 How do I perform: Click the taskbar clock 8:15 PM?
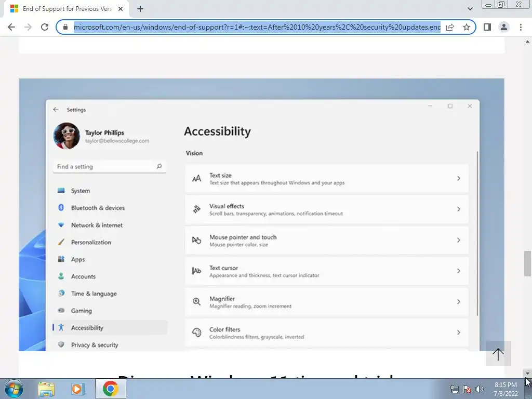pyautogui.click(x=506, y=385)
